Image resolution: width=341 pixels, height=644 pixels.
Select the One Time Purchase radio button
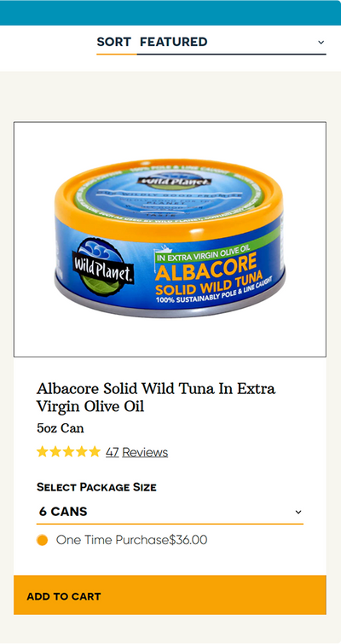42,540
